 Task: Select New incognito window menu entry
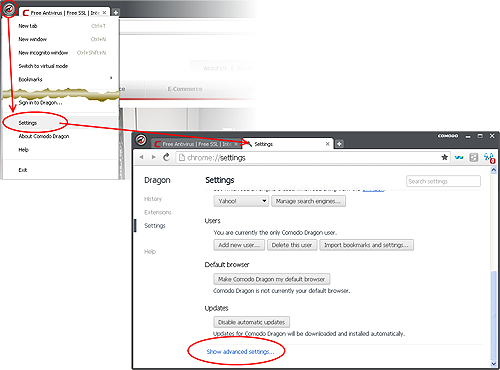61,53
